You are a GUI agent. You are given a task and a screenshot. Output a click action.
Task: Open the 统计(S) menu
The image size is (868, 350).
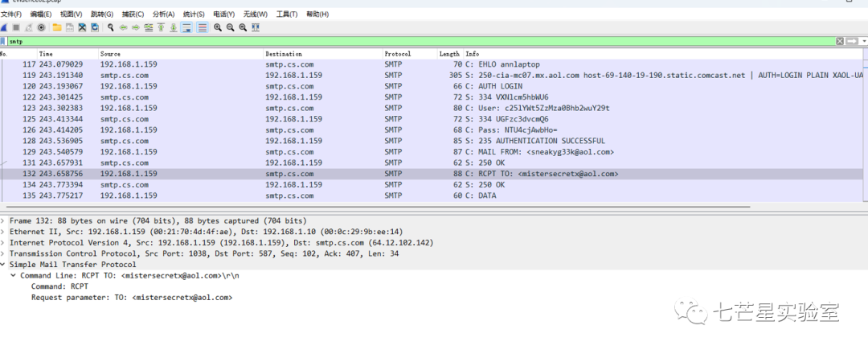click(194, 14)
